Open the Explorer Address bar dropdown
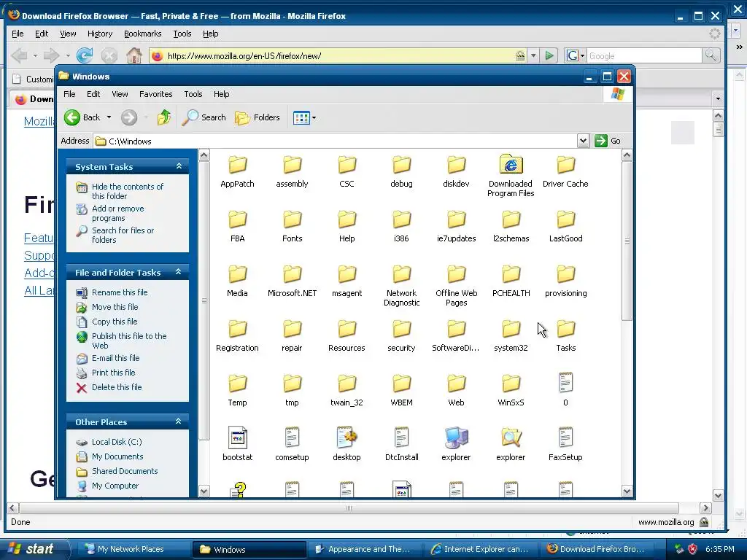 [583, 141]
